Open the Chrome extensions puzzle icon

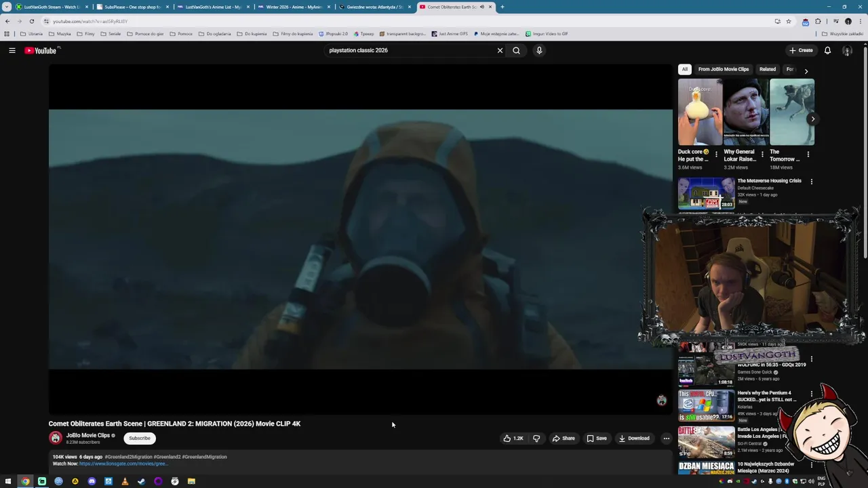[x=818, y=21]
